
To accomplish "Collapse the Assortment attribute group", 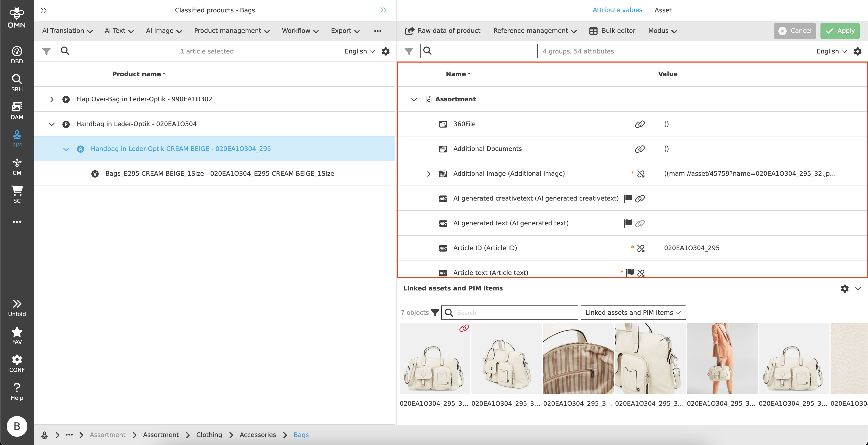I will 414,99.
